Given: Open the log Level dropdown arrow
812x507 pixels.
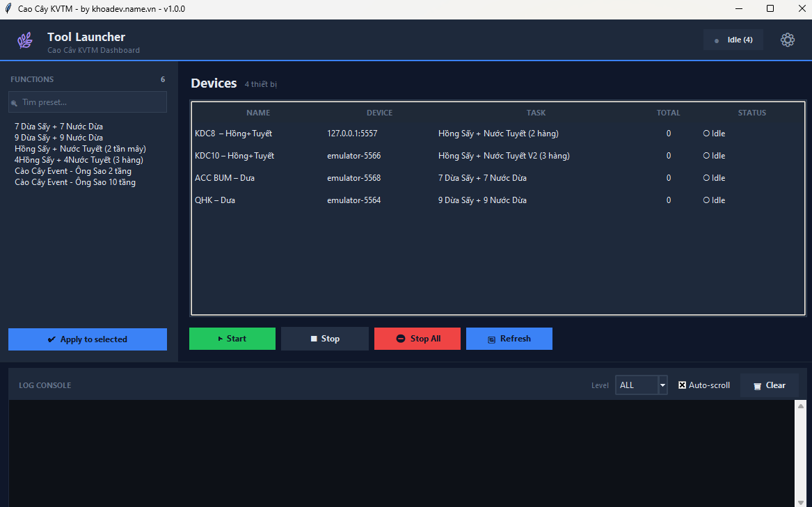Looking at the screenshot, I should pos(662,385).
